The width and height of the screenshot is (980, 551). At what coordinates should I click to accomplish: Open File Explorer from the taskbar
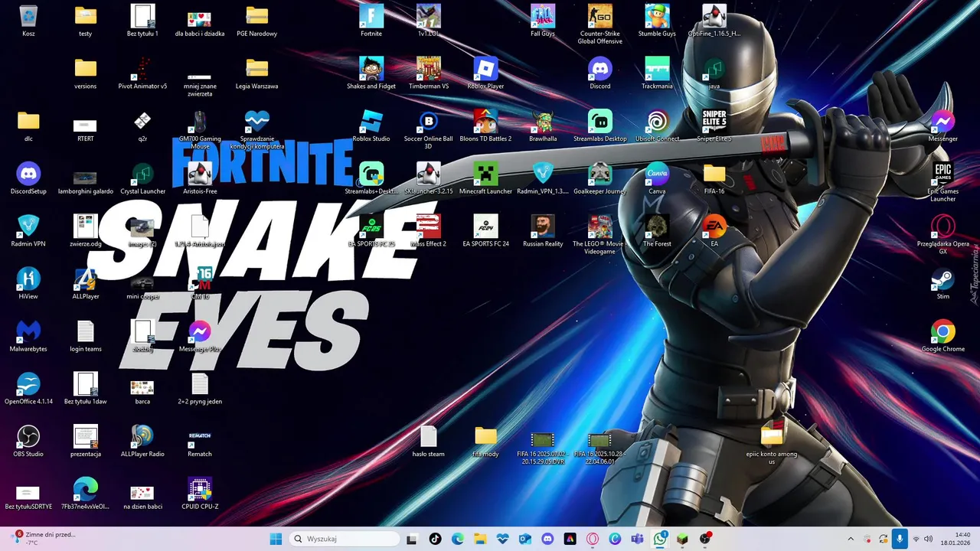(480, 539)
